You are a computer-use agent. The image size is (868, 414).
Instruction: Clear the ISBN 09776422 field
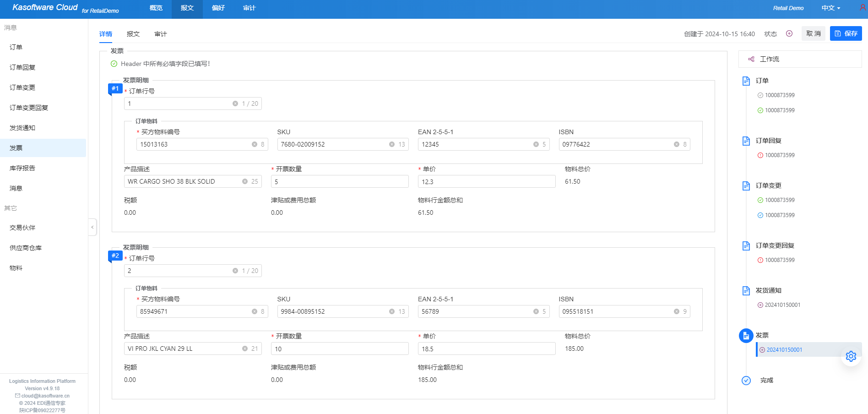pos(676,144)
